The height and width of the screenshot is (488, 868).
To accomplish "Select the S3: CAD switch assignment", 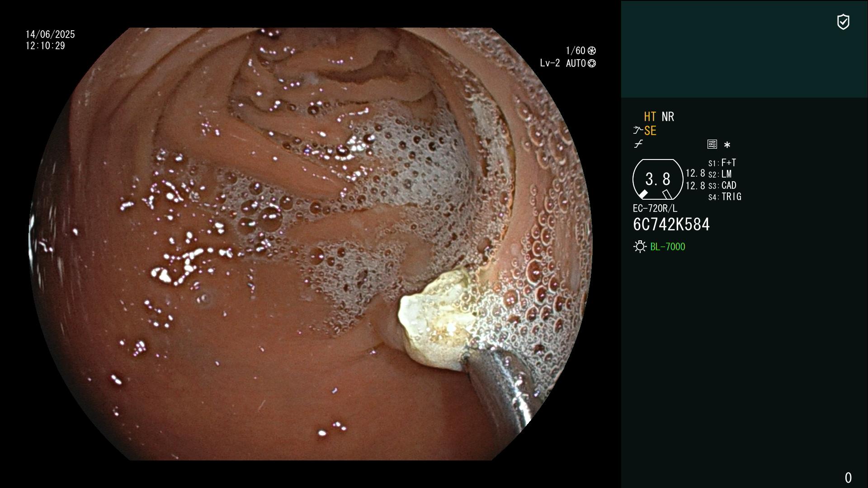I will click(722, 185).
